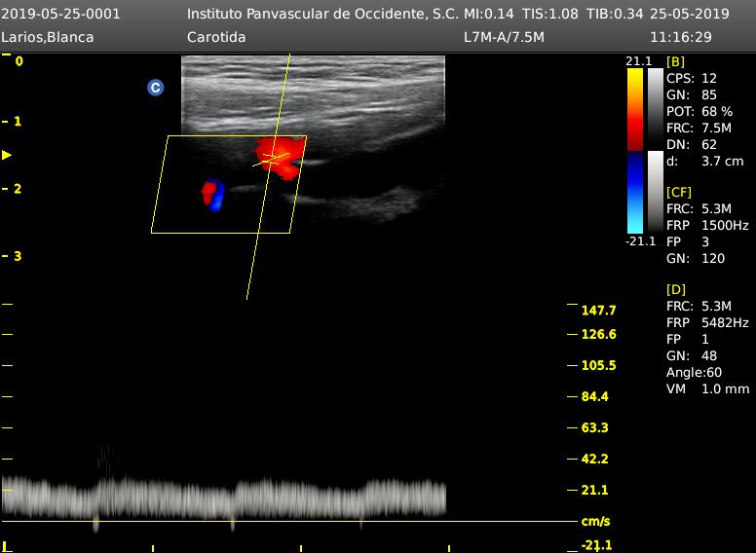Image resolution: width=756 pixels, height=553 pixels.
Task: Click the Carotida exam label
Action: 216,37
